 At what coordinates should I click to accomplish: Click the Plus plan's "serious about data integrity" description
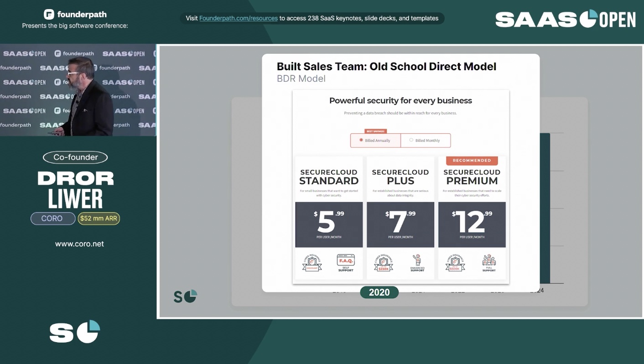[400, 193]
